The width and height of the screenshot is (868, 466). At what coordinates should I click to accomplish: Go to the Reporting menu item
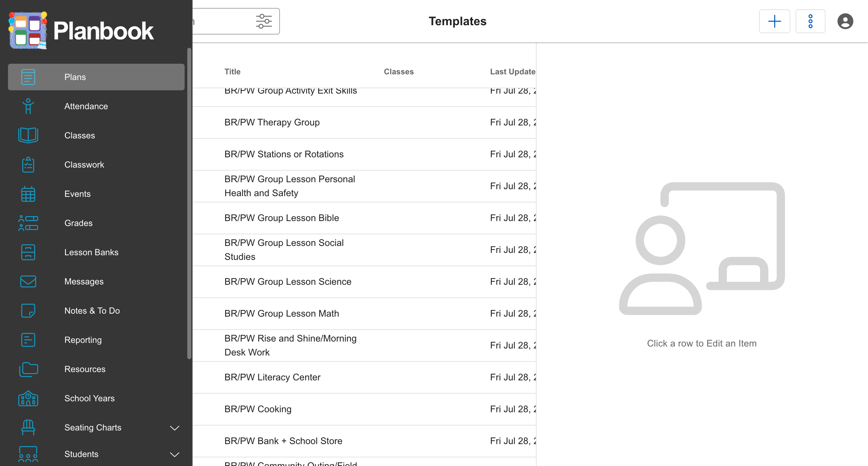coord(96,340)
